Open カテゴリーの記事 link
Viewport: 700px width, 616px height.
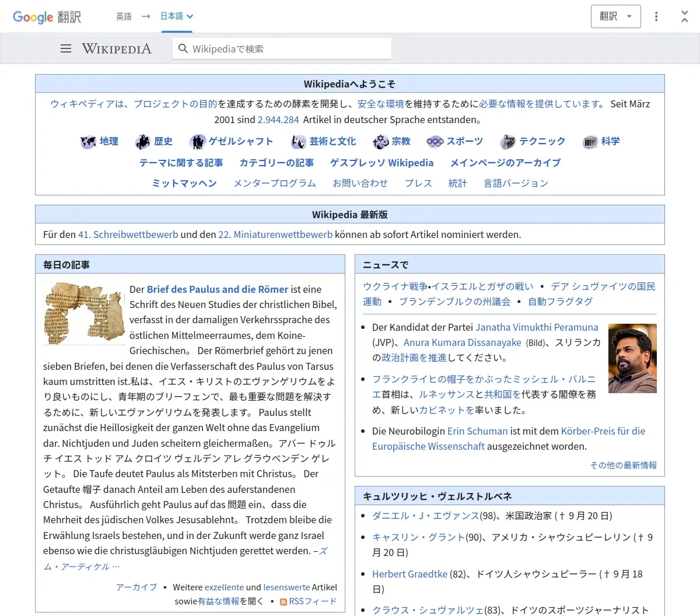coord(276,163)
